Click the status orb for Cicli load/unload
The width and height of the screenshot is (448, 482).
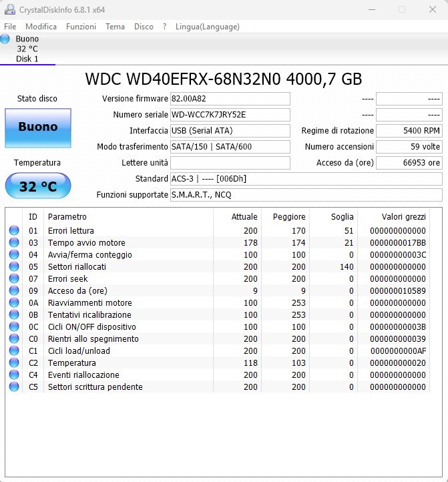pos(14,350)
